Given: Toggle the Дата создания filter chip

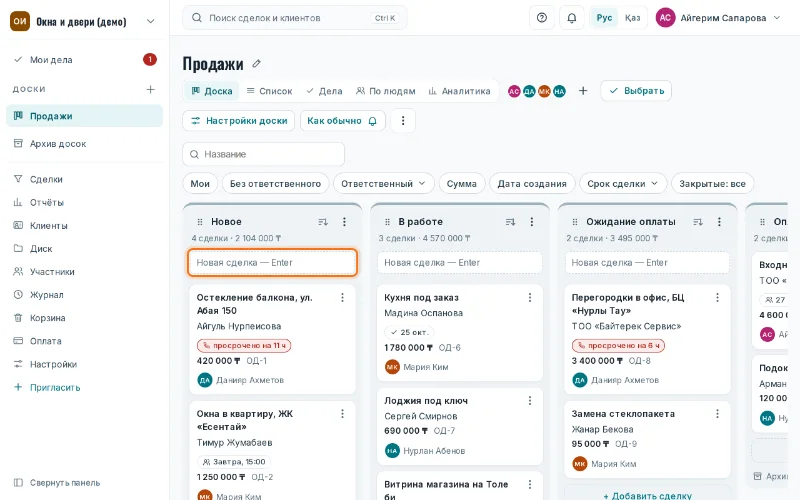Looking at the screenshot, I should [532, 184].
